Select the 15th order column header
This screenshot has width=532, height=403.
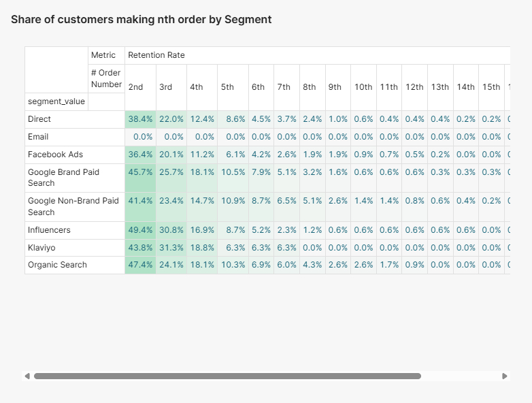coord(491,87)
